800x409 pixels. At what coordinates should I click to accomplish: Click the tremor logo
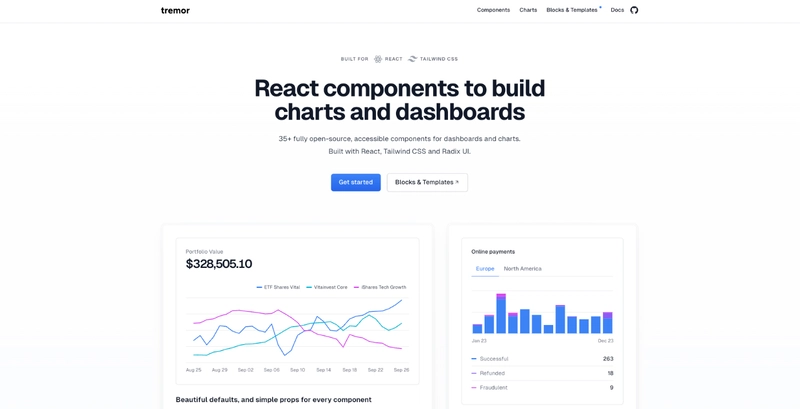pyautogui.click(x=175, y=10)
